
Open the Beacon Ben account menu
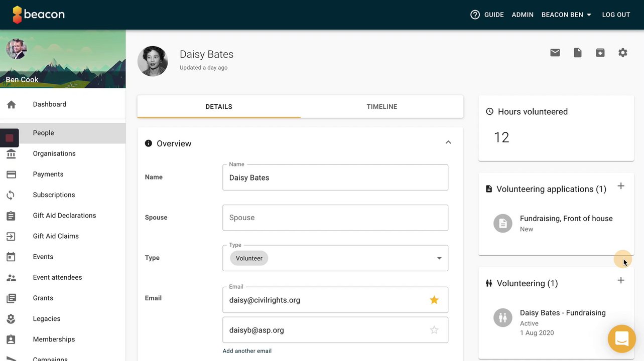tap(566, 15)
